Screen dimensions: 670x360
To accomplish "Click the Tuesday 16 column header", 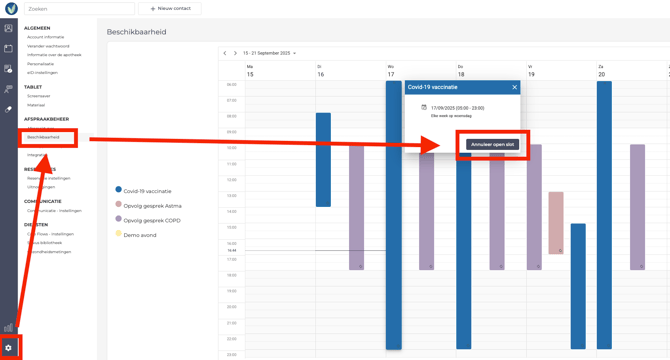I will (351, 71).
